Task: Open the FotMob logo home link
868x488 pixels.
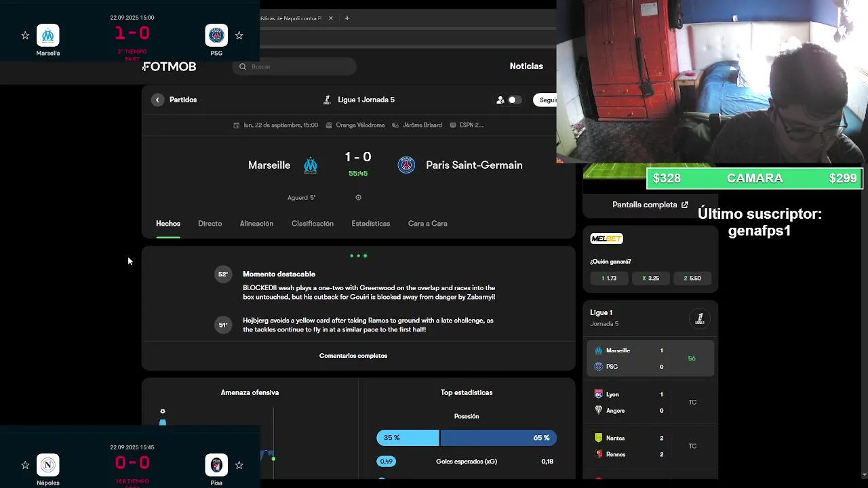Action: click(170, 66)
